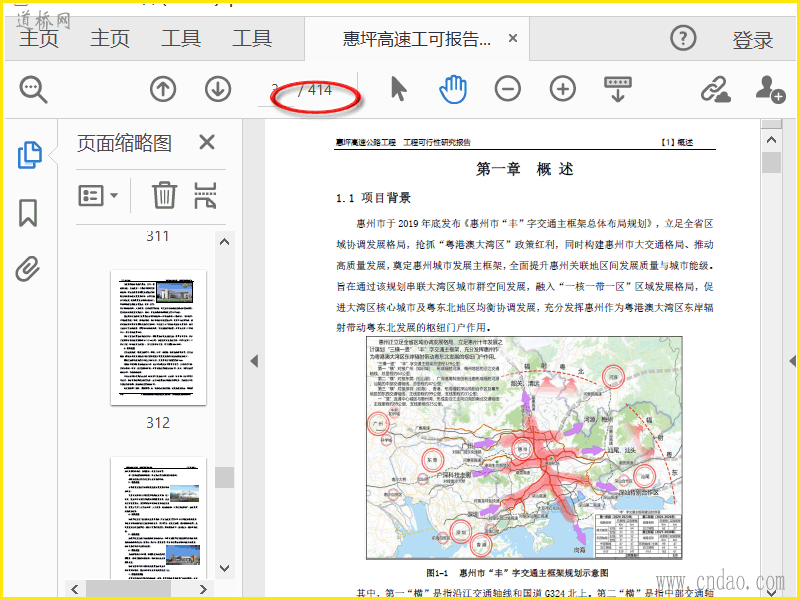Open the bookmarks panel icon

point(28,213)
